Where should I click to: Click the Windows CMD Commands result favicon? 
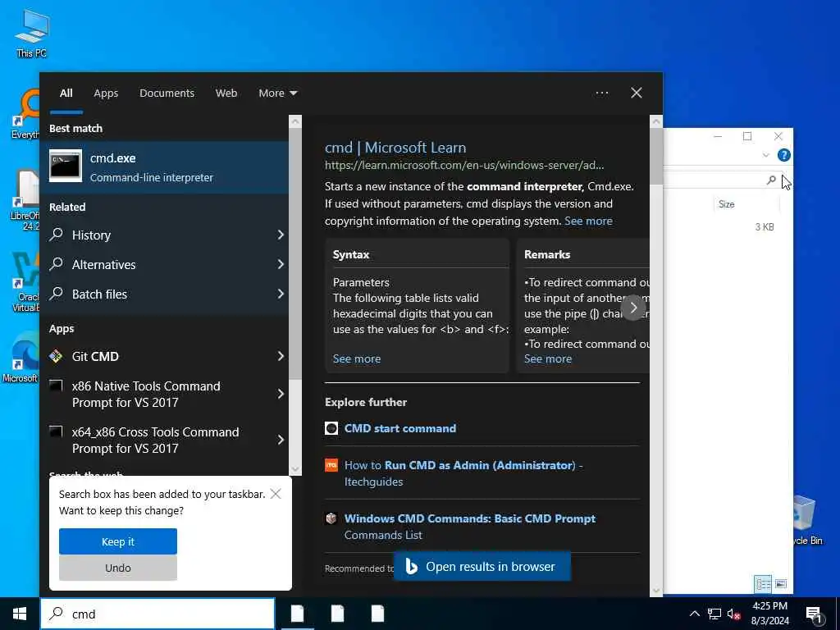point(331,518)
